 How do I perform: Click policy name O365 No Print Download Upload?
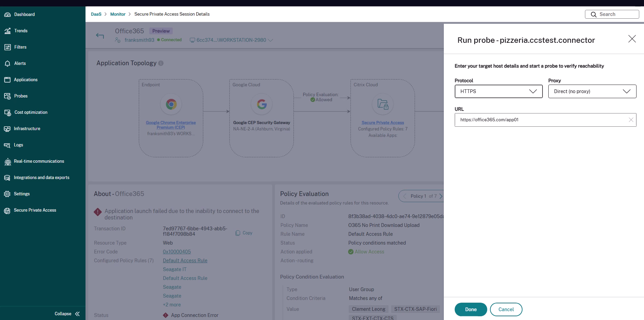[x=384, y=225]
